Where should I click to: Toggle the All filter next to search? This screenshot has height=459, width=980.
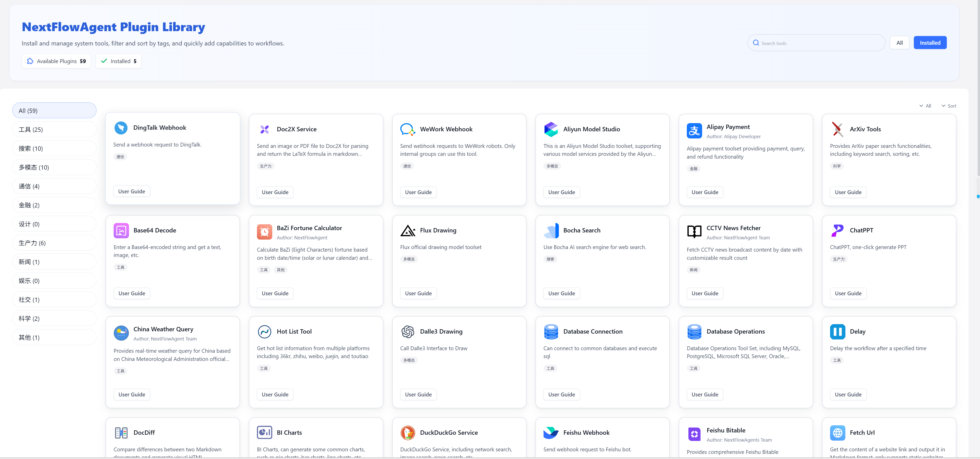[899, 43]
